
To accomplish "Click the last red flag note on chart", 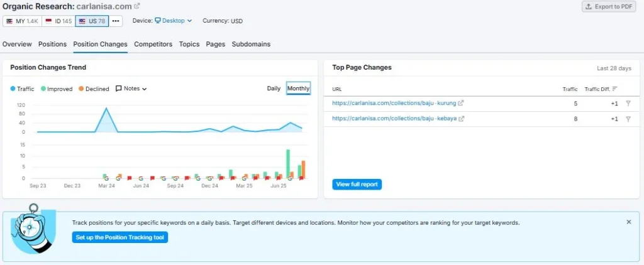I will [301, 178].
